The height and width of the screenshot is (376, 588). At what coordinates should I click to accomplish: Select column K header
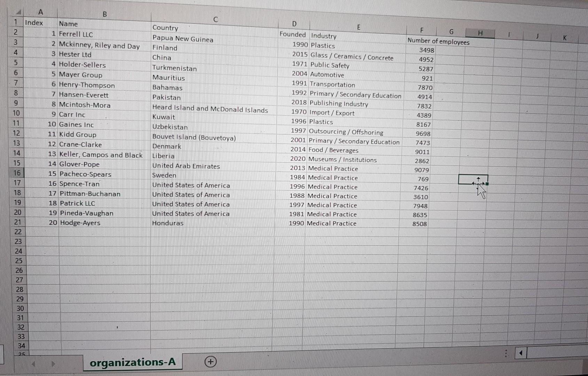coord(565,38)
